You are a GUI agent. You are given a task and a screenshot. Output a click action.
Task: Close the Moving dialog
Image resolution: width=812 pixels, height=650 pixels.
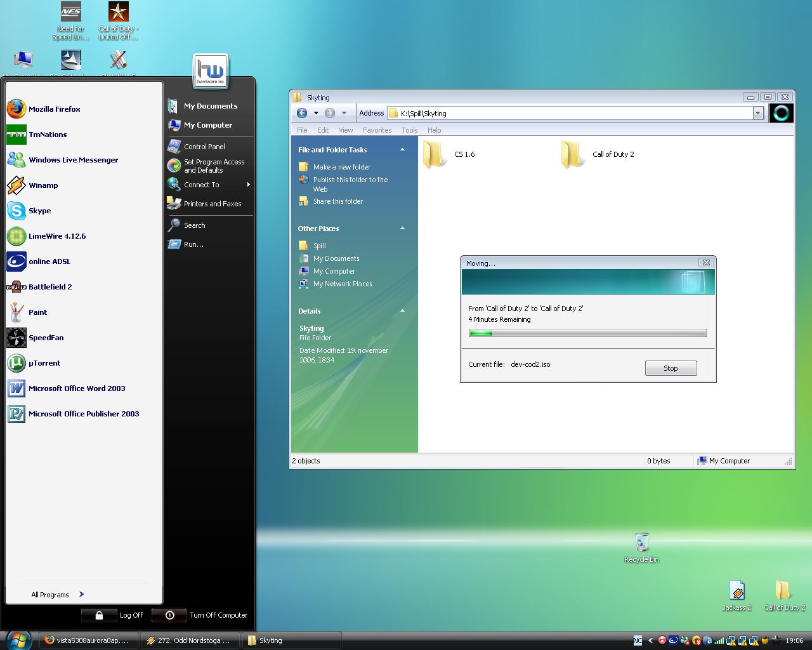[706, 263]
